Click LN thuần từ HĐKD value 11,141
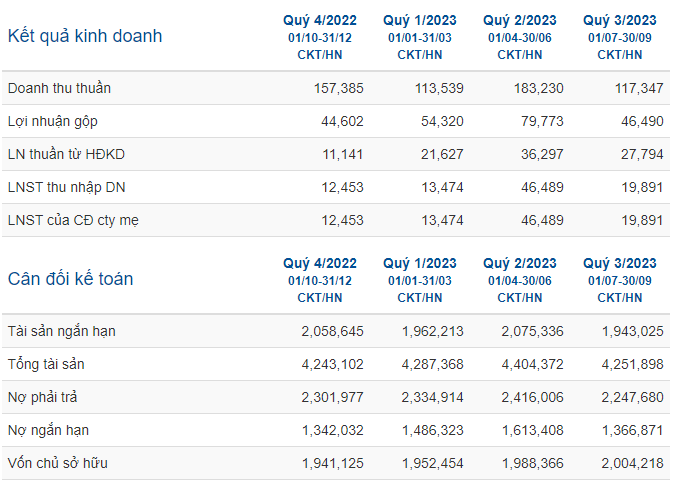 click(x=343, y=155)
